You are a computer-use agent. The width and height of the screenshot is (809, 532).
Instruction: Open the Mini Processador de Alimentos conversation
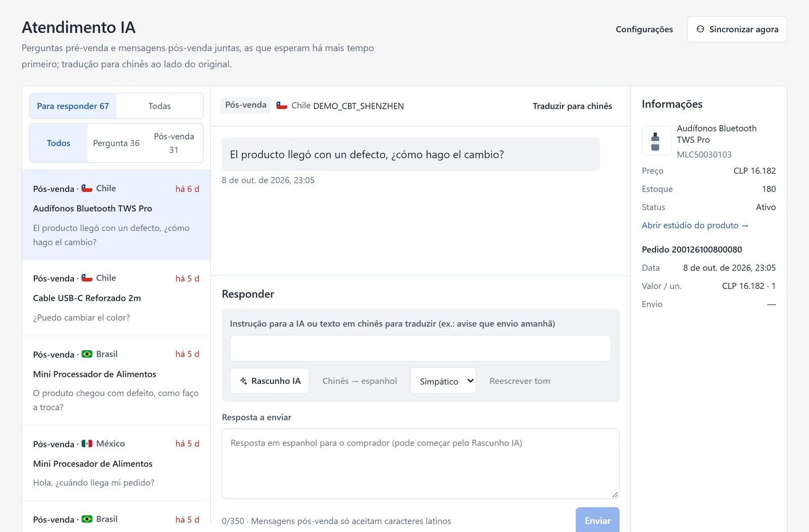point(116,381)
